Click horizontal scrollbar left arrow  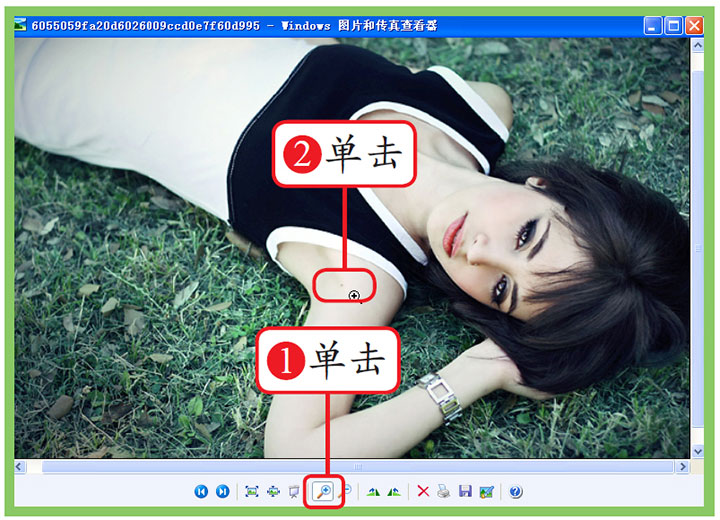pos(20,467)
